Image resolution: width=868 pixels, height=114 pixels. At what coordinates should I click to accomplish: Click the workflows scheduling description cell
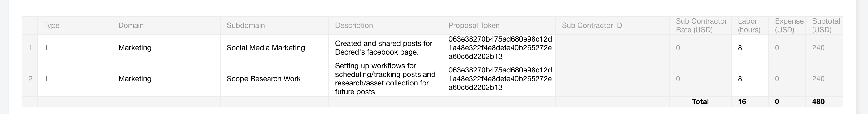385,79
